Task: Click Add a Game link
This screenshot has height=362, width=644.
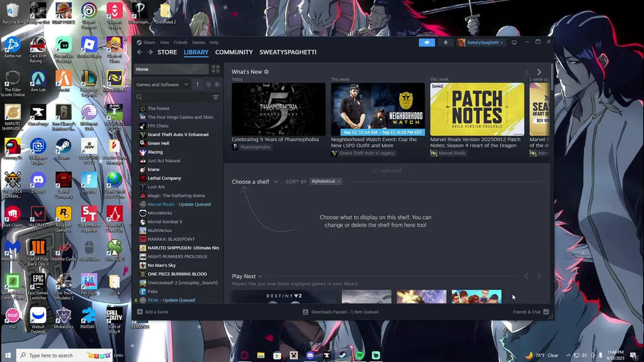Action: [156, 312]
